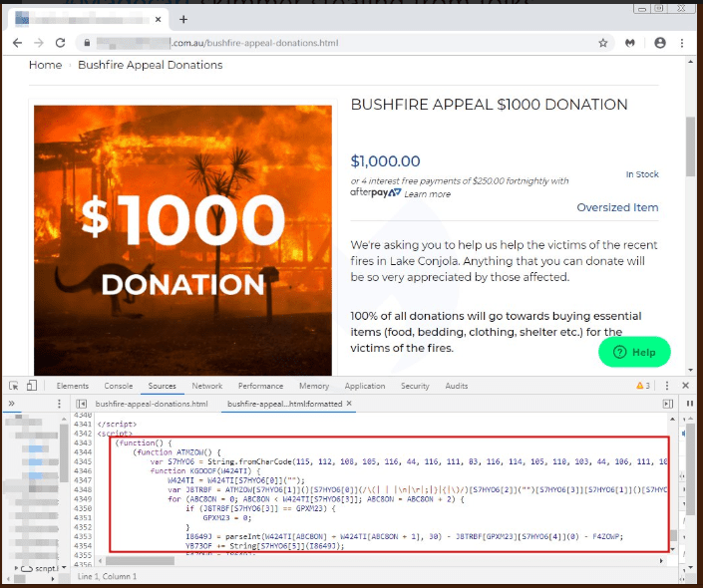Screen dimensions: 703x588
Task: Click the Afterpay Learn more link
Action: (427, 194)
